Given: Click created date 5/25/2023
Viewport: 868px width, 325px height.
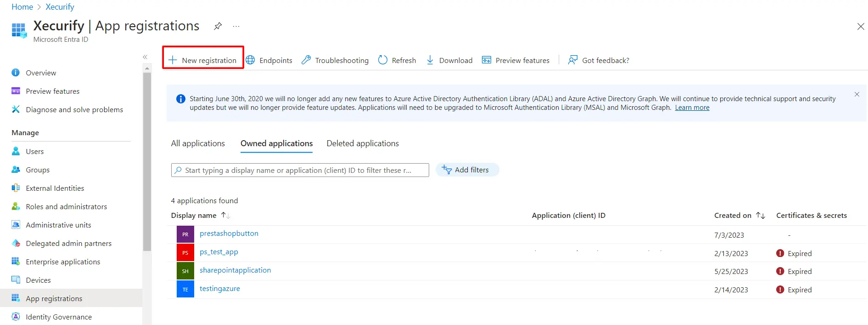Looking at the screenshot, I should coord(731,271).
